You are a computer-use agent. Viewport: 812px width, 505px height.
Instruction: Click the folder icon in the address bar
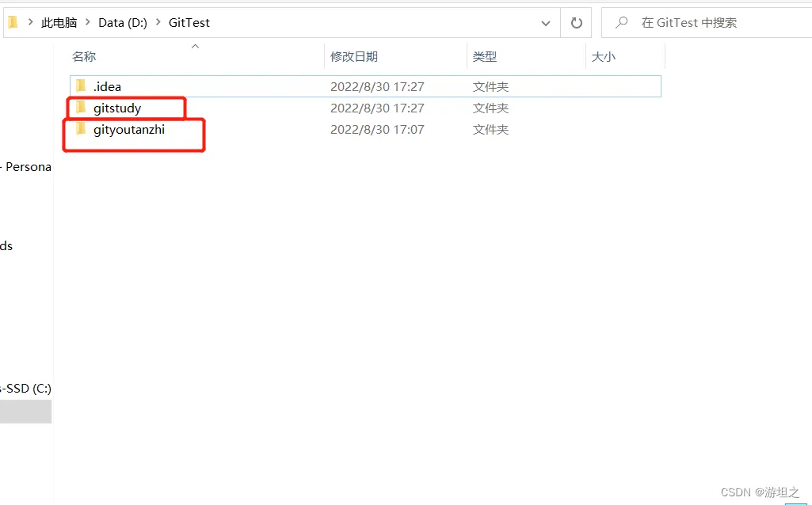[x=13, y=22]
